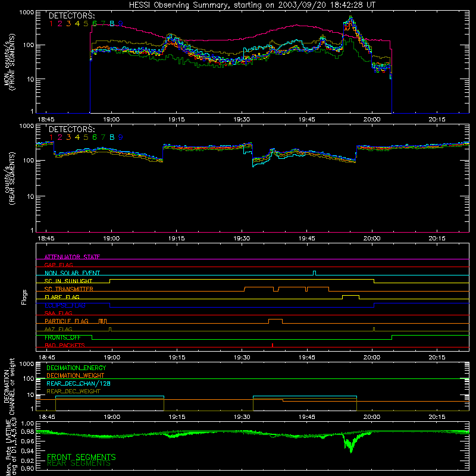The image size is (476, 476).
Task: Click the MON. counts/s front segments axis title
Action: pyautogui.click(x=9, y=62)
